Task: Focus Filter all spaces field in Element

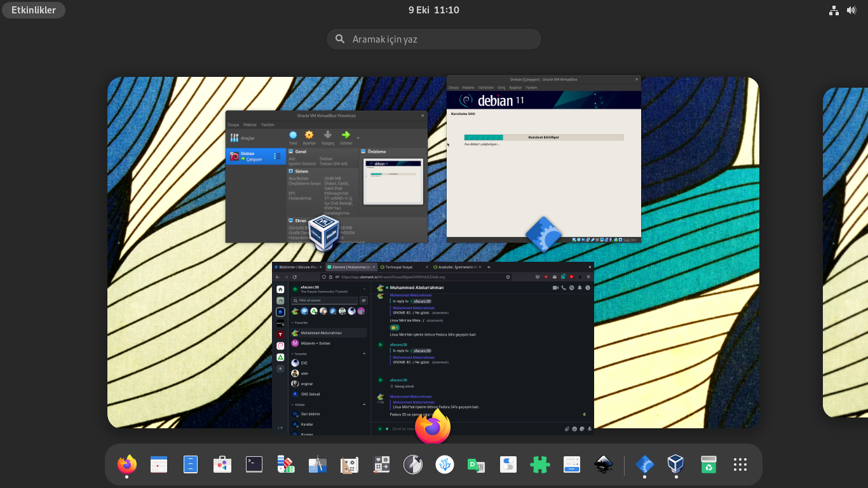Action: 325,301
